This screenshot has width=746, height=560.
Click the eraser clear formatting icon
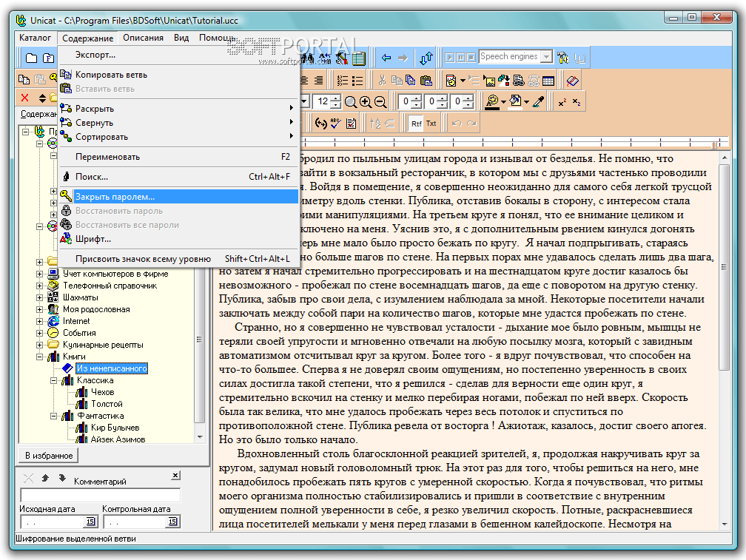click(x=572, y=81)
